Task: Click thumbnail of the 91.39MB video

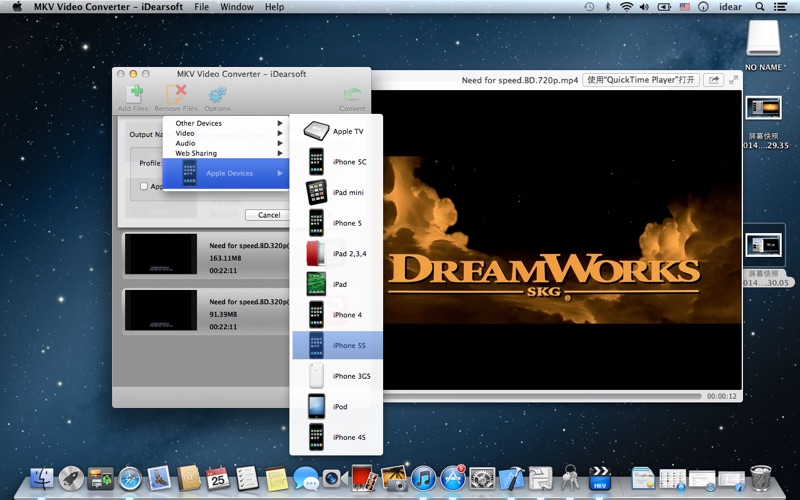Action: click(x=161, y=310)
